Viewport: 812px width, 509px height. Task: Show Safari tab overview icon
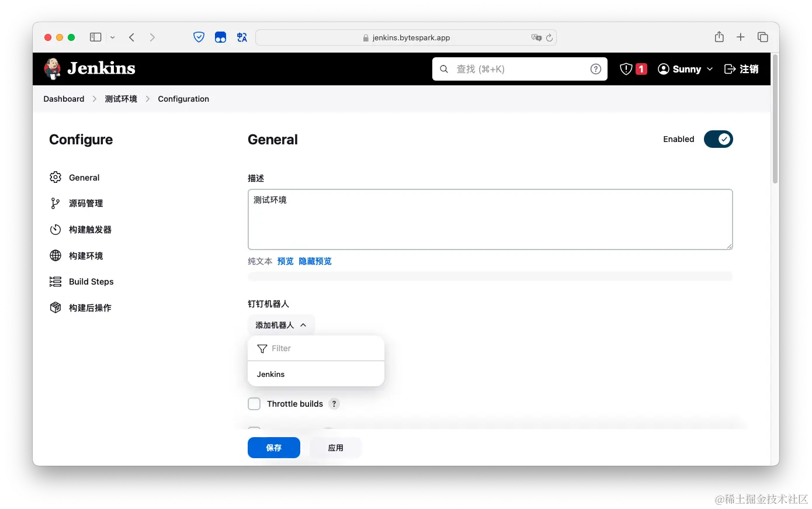[x=762, y=37]
